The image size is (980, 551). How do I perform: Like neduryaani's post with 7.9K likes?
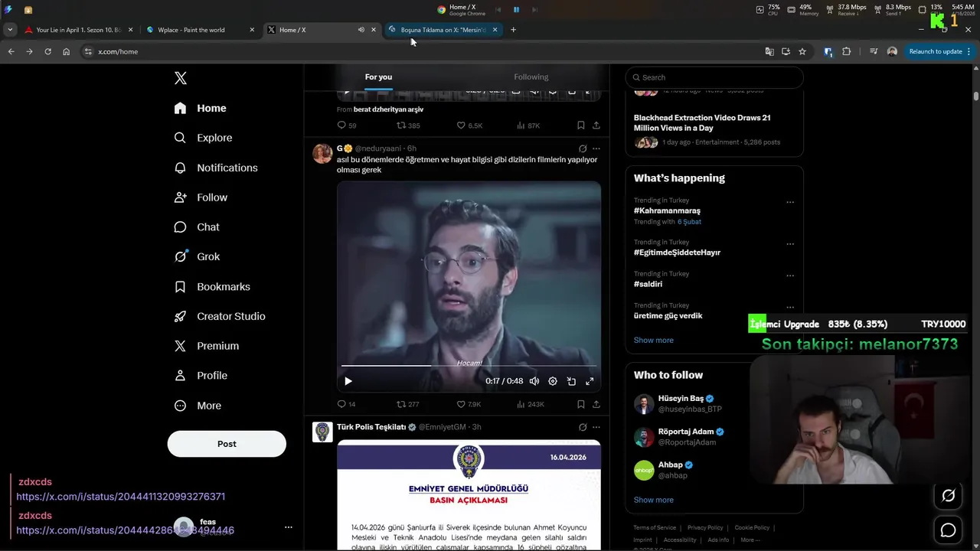pyautogui.click(x=469, y=404)
